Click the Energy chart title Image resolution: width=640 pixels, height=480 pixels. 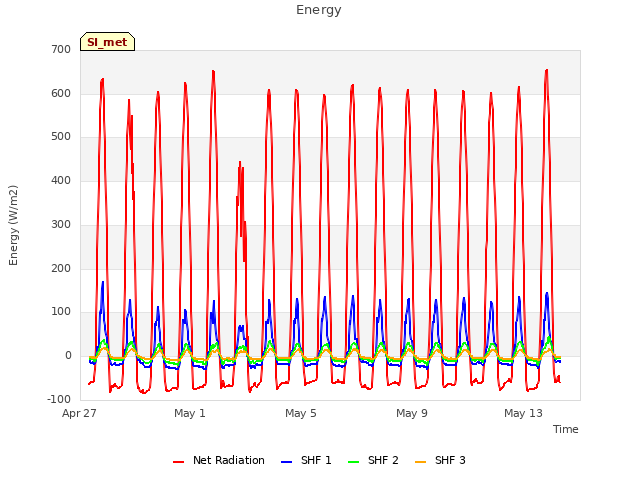(319, 10)
